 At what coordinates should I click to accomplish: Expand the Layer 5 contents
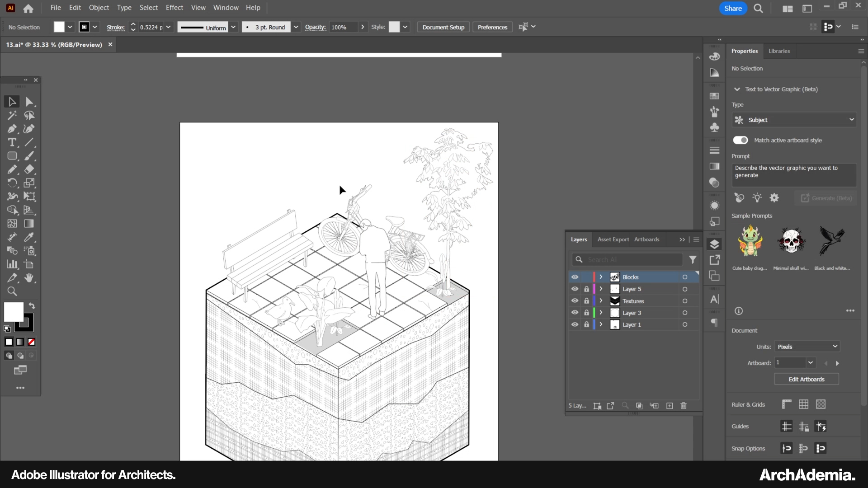point(601,289)
